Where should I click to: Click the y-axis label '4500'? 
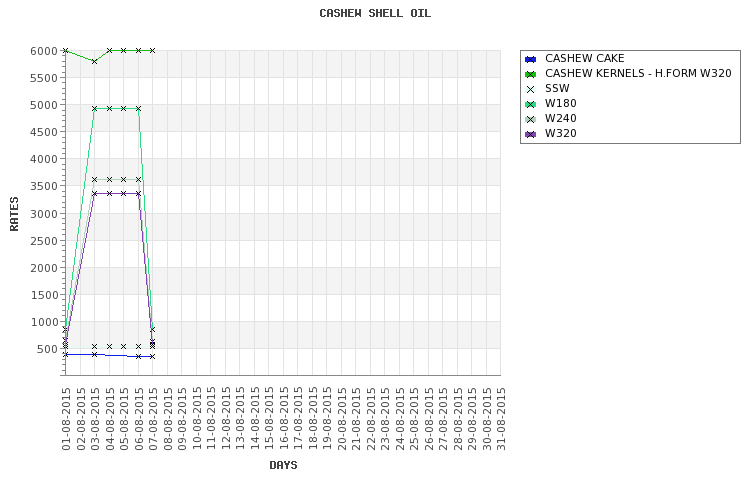(x=44, y=132)
